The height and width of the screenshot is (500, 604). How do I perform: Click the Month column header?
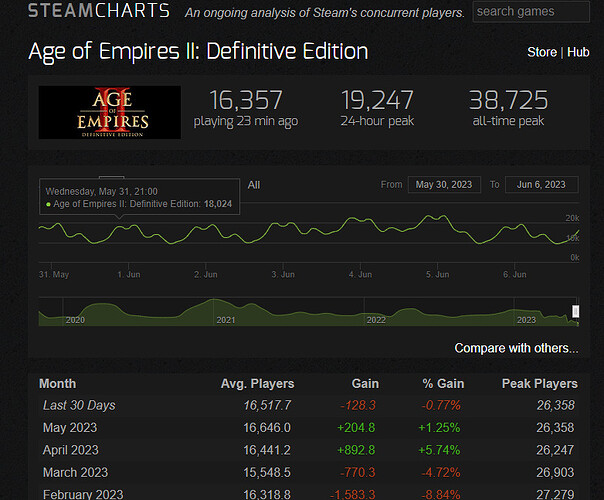[58, 384]
